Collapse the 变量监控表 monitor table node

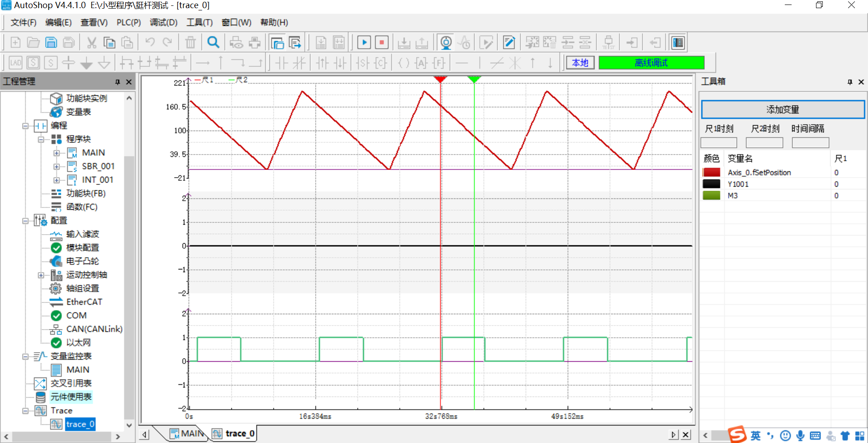[25, 356]
